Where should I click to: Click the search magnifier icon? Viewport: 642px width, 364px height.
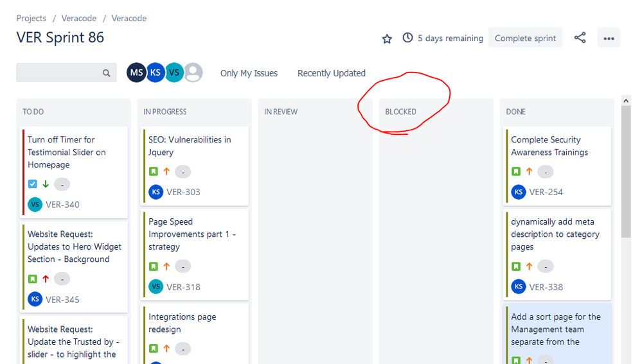click(107, 73)
